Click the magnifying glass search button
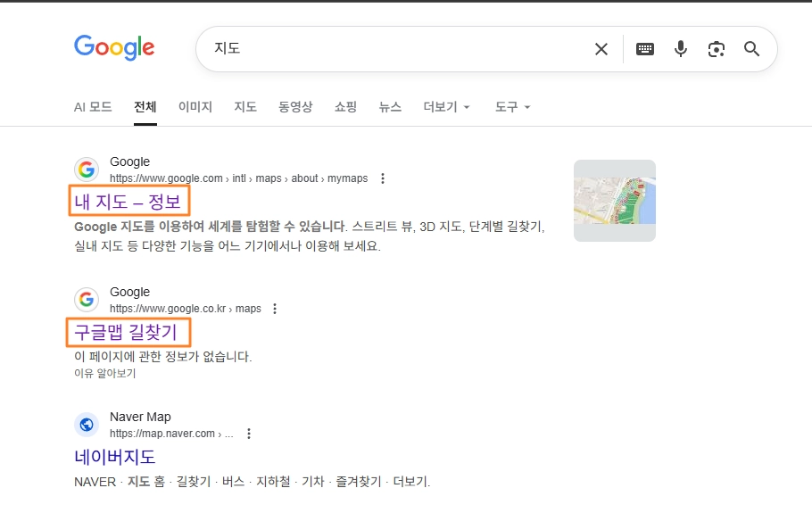Screen dimensions: 812x513 (x=752, y=49)
